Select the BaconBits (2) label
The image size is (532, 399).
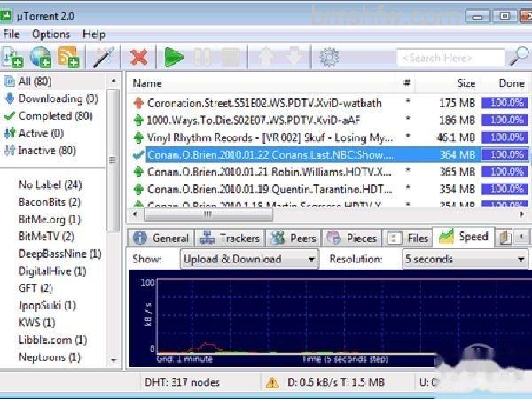tap(49, 202)
